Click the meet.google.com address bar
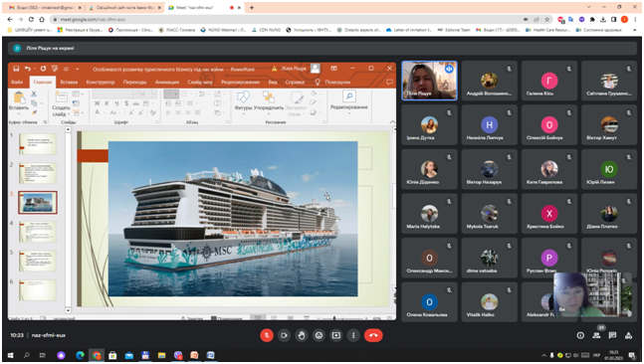This screenshot has width=644, height=364. click(x=288, y=19)
